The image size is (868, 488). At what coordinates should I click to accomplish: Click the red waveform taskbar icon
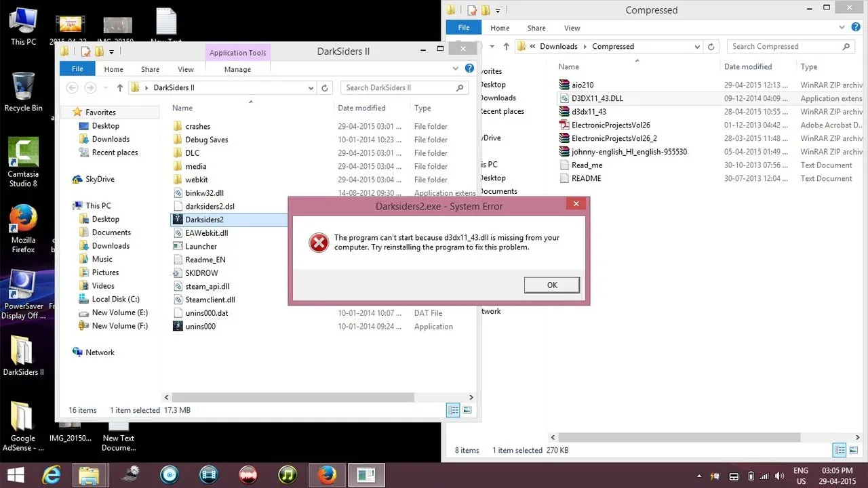click(x=248, y=474)
